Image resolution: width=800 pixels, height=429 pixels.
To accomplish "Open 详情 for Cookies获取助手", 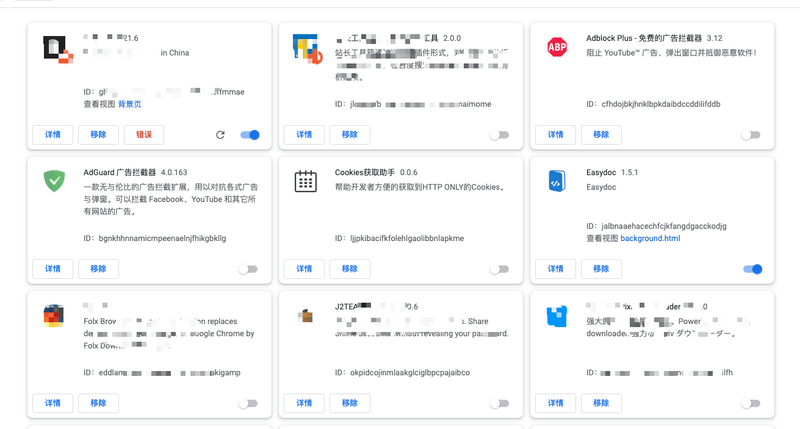I will [x=304, y=269].
